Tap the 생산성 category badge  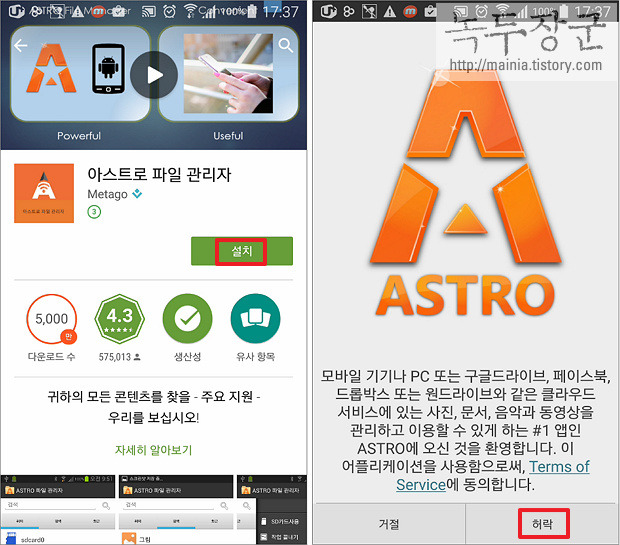187,319
